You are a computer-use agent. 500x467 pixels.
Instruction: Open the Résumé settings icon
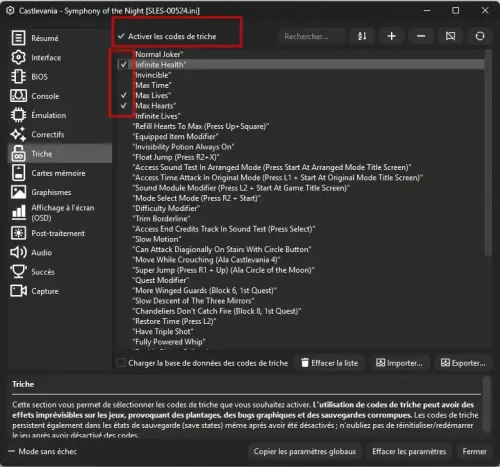(18, 38)
